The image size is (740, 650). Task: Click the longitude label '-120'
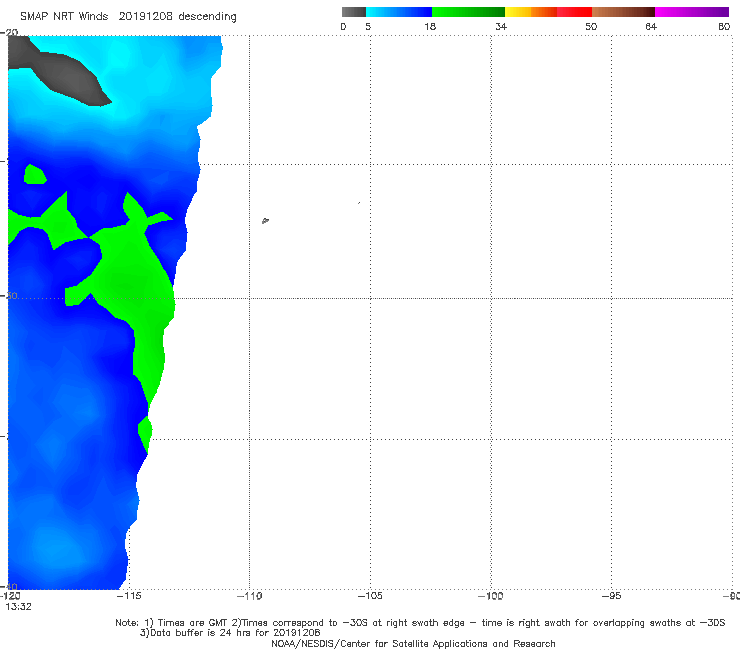pos(10,596)
